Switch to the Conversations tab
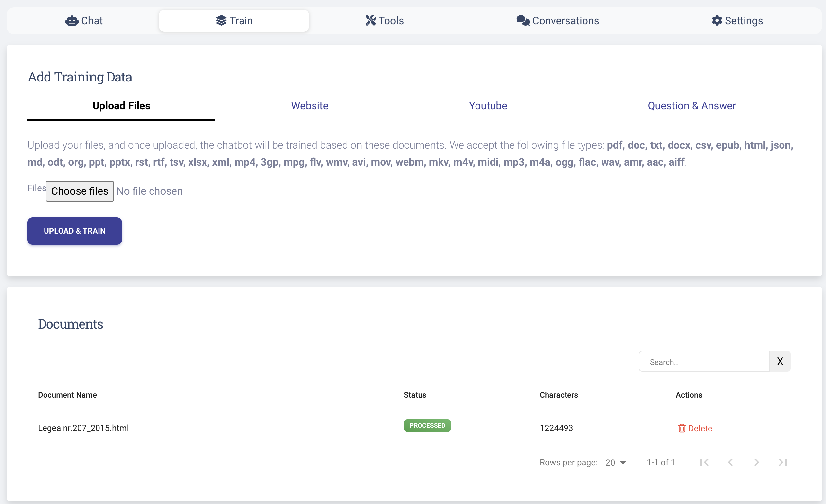 [x=557, y=21]
